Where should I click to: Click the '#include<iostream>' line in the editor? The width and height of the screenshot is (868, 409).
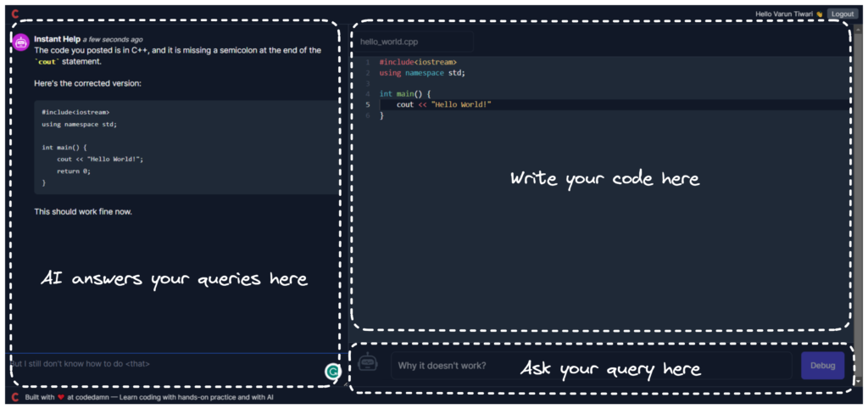[418, 62]
